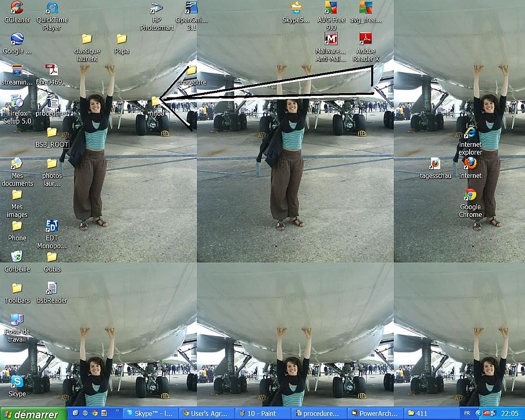525x420 pixels.
Task: Launch the Skype desktop shortcut
Action: coord(17,387)
